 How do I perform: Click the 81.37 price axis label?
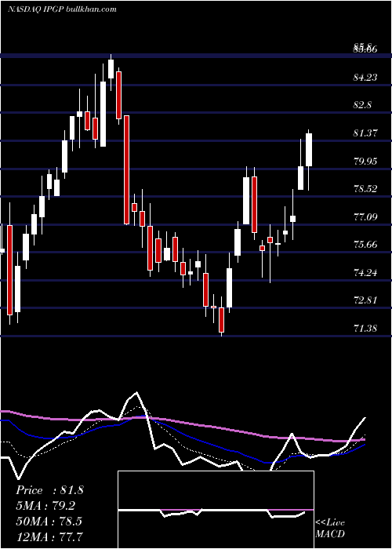coord(365,133)
